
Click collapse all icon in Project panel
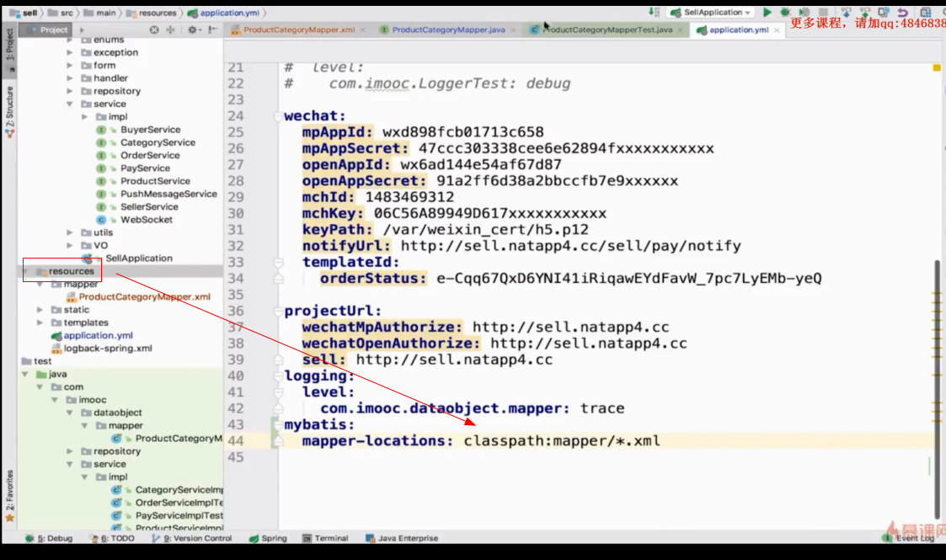click(x=170, y=29)
